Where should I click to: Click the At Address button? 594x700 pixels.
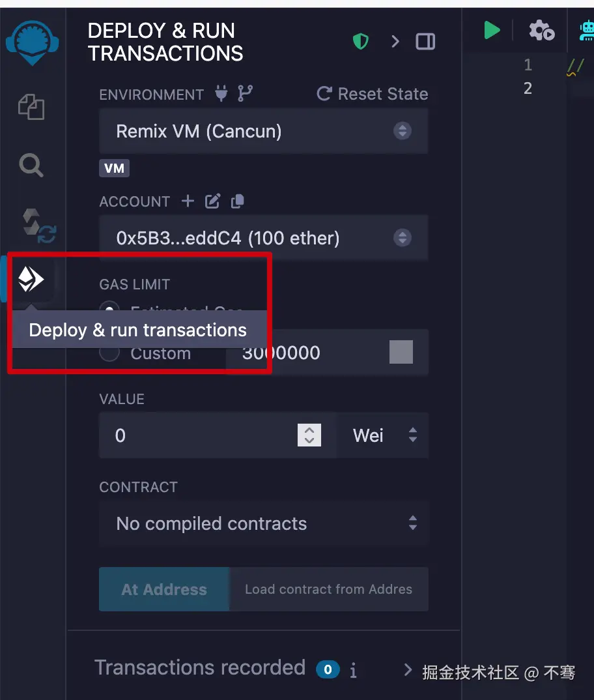[x=164, y=589]
